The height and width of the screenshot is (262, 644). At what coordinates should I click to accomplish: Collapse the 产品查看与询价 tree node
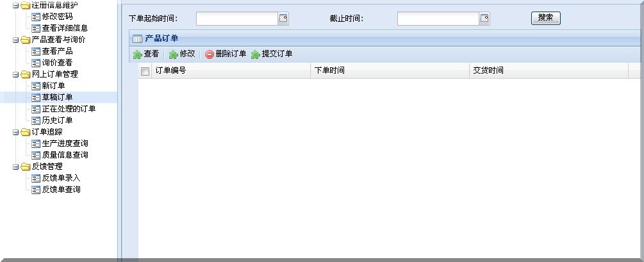point(15,40)
